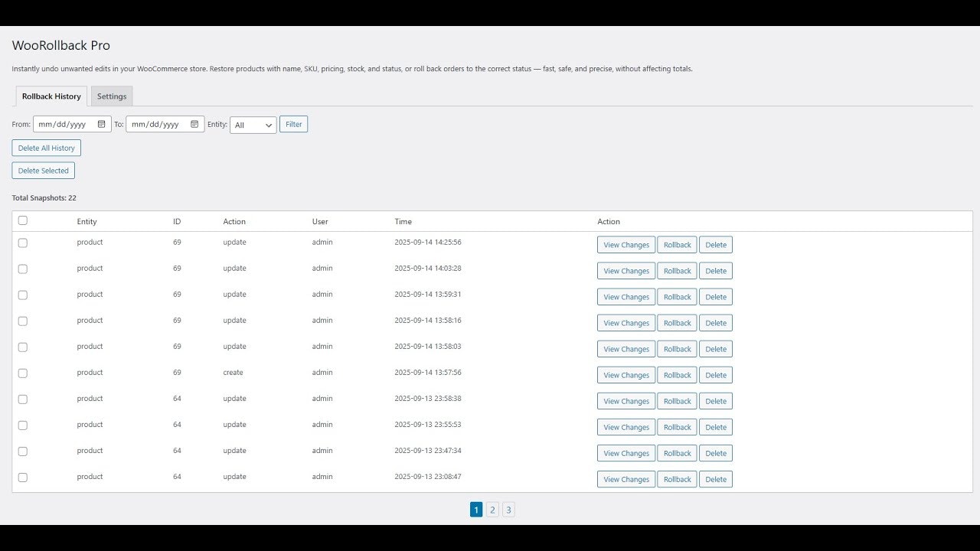Delete the 23:55:53 snapshot
Viewport: 980px width, 551px height.
click(716, 427)
